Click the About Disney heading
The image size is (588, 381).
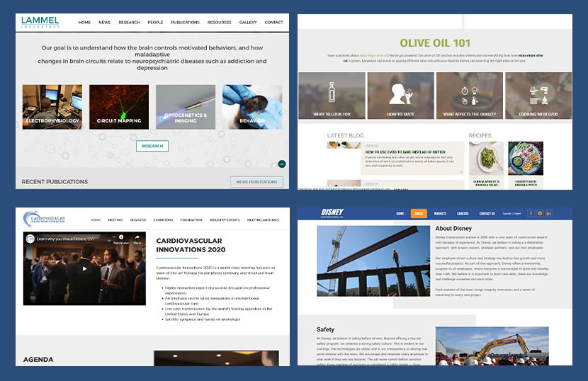point(453,228)
